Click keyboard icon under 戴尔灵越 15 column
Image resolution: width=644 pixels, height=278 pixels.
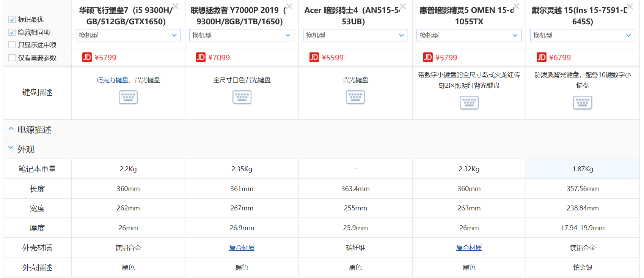(583, 103)
